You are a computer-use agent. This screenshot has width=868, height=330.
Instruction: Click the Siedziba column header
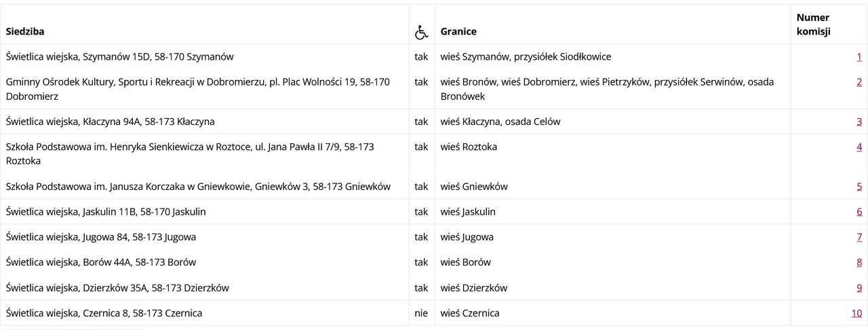[x=25, y=31]
